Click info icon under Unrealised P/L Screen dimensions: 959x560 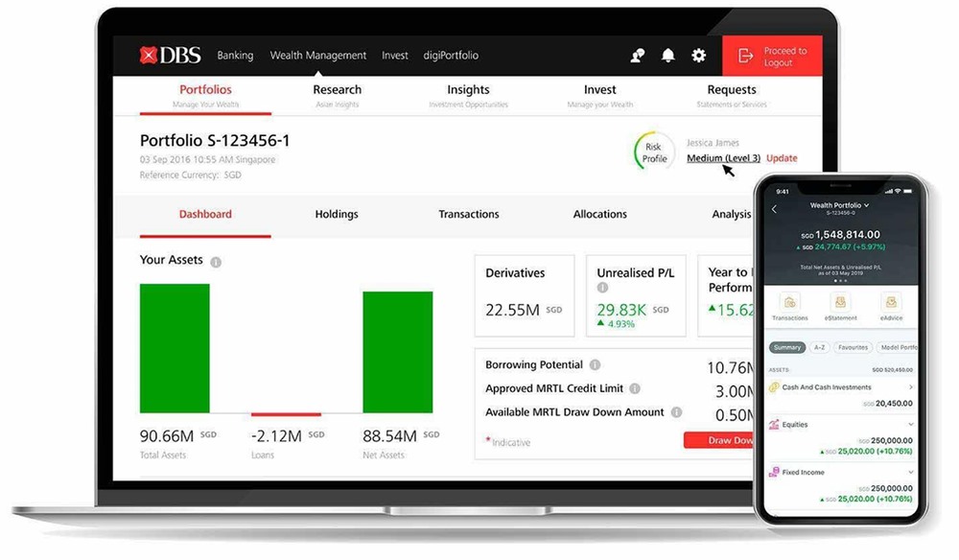pyautogui.click(x=603, y=288)
